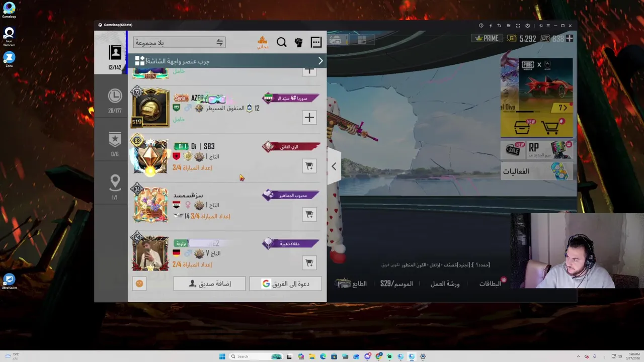Viewport: 644px width, 362px height.
Task: Click the back arrow icon in Gameloop title bar
Action: point(499,26)
